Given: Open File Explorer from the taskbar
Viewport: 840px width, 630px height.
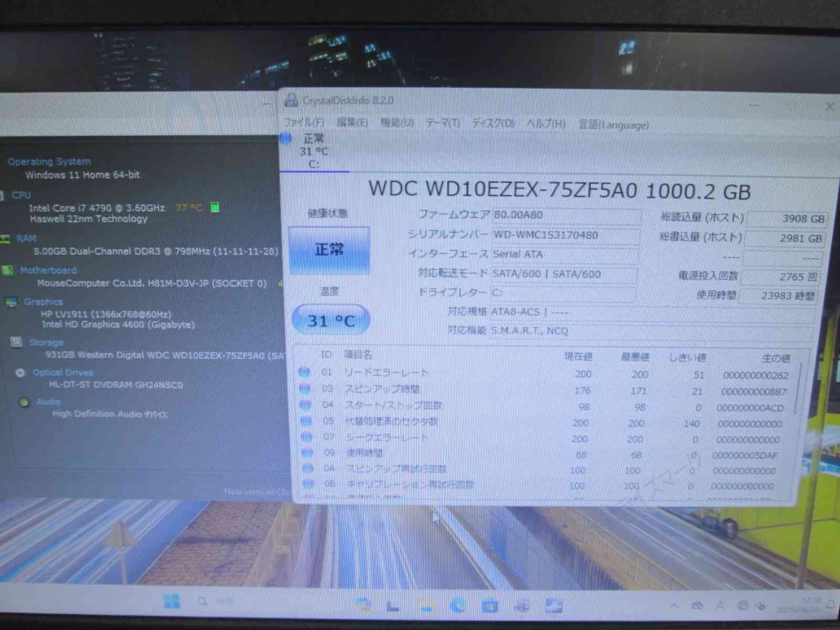Looking at the screenshot, I should coord(426,605).
